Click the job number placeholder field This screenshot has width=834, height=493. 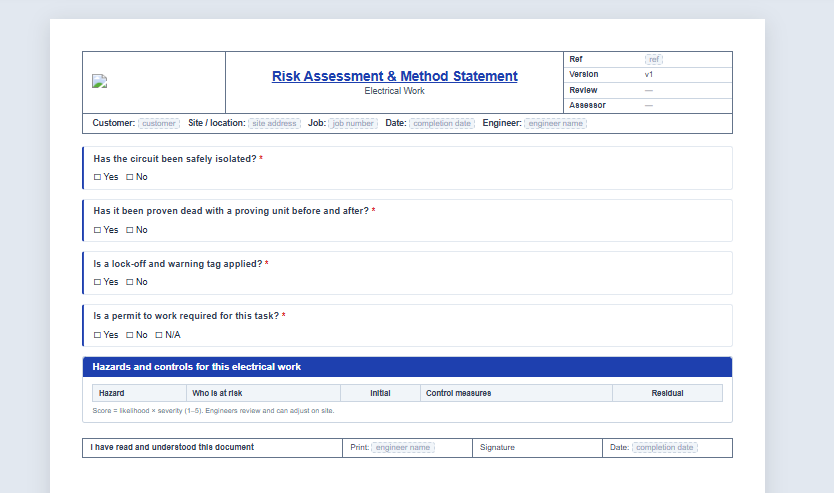point(353,123)
